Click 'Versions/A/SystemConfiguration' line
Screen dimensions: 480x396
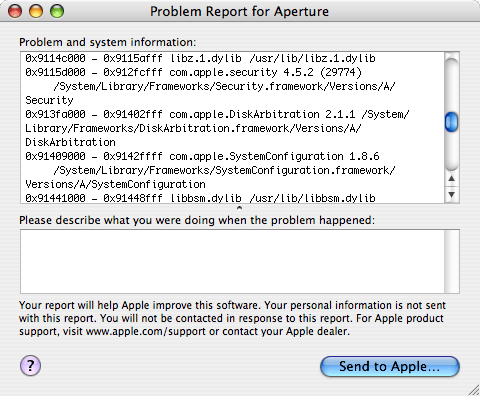[x=115, y=184]
